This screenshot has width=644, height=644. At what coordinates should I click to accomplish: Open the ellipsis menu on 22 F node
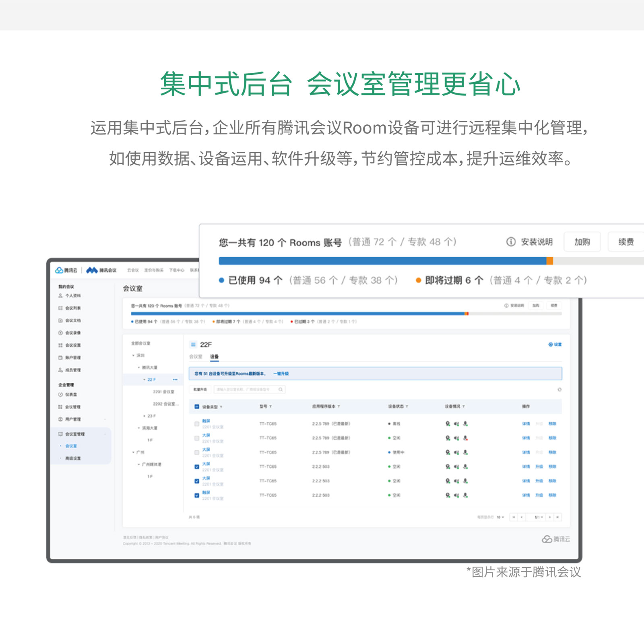tap(175, 380)
